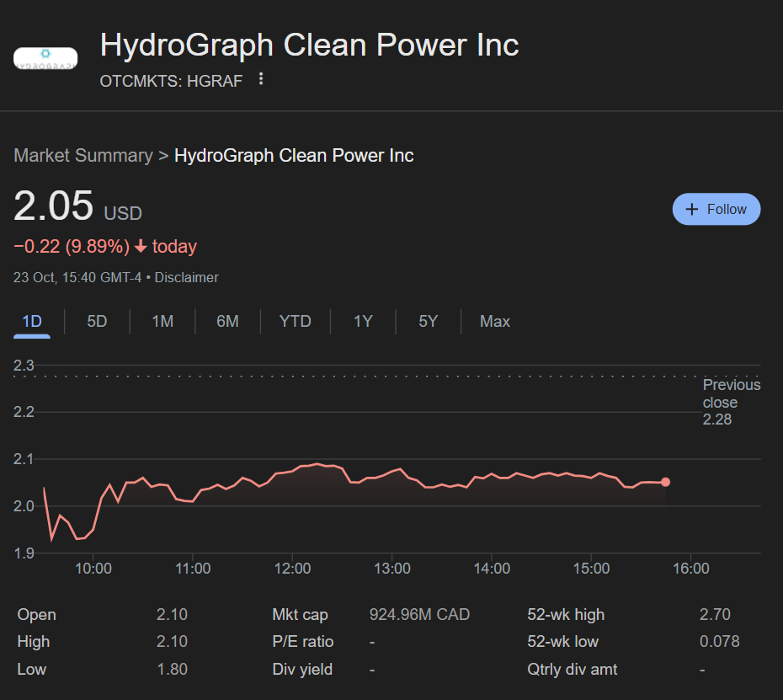Click the OTCMKTS: HGRAF ticker text
Image resolution: width=783 pixels, height=700 pixels.
pyautogui.click(x=171, y=81)
